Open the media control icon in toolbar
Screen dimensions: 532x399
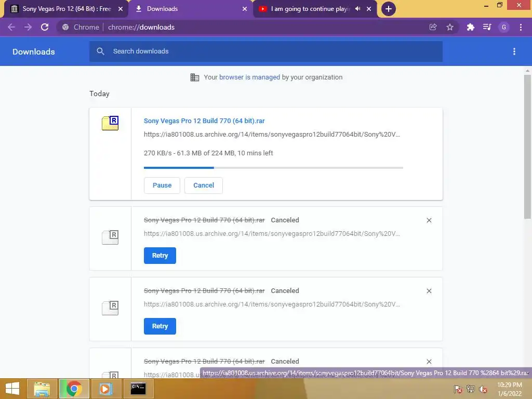click(487, 27)
